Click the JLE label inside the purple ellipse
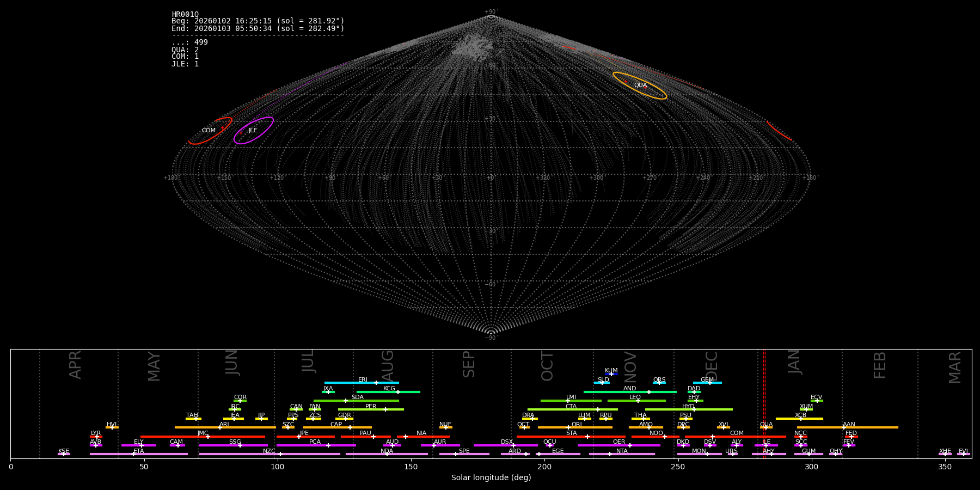Image resolution: width=980 pixels, height=490 pixels. pos(253,131)
